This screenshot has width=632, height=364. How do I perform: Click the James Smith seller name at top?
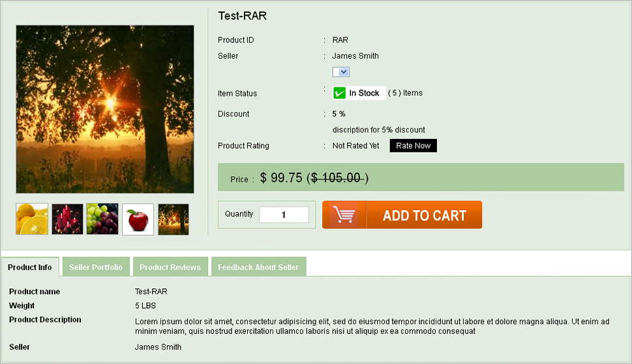[355, 56]
